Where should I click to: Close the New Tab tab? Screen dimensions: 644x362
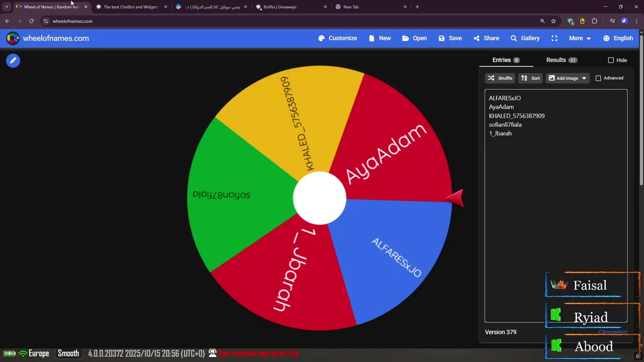coord(405,7)
